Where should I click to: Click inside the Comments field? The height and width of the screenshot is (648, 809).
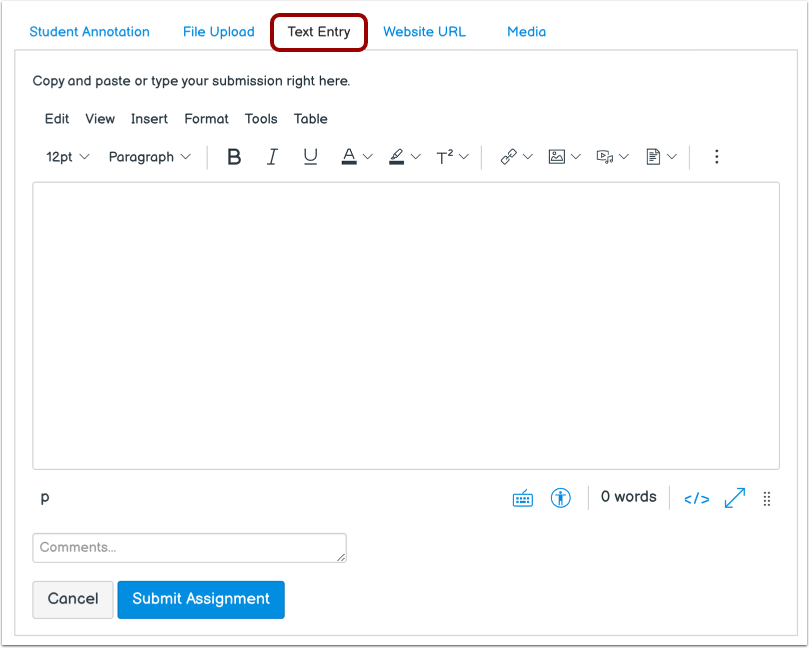point(189,548)
